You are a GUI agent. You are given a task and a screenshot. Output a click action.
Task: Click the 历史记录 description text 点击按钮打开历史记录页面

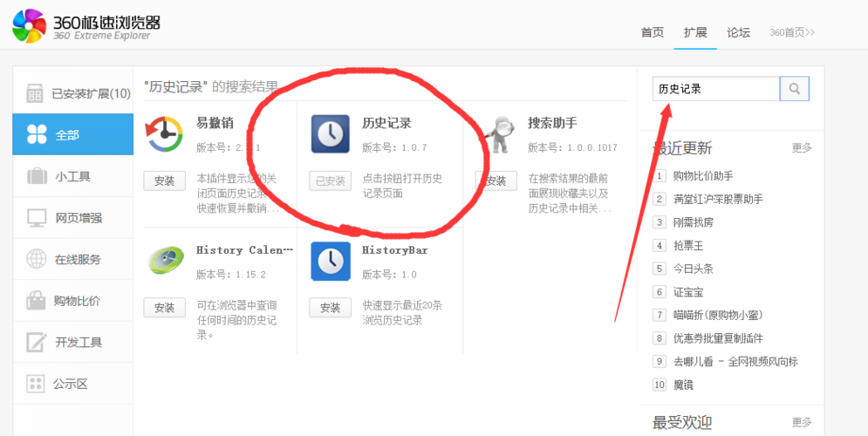click(x=402, y=187)
